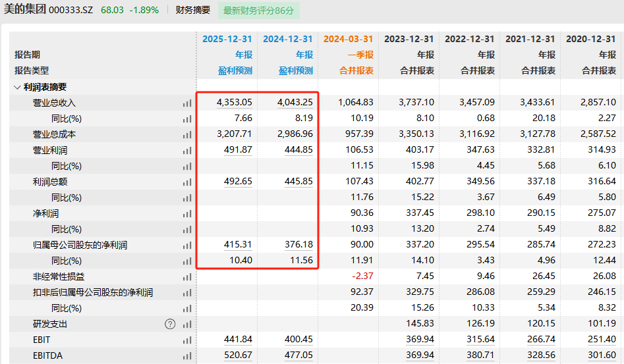
Task: Click the 2022 EBITDA value 380.71
Action: coord(481,355)
